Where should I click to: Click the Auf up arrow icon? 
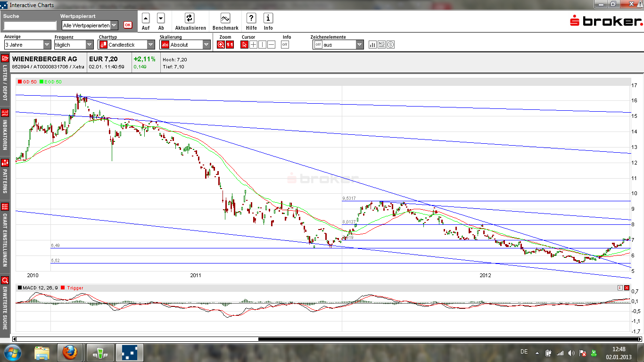[x=146, y=18]
